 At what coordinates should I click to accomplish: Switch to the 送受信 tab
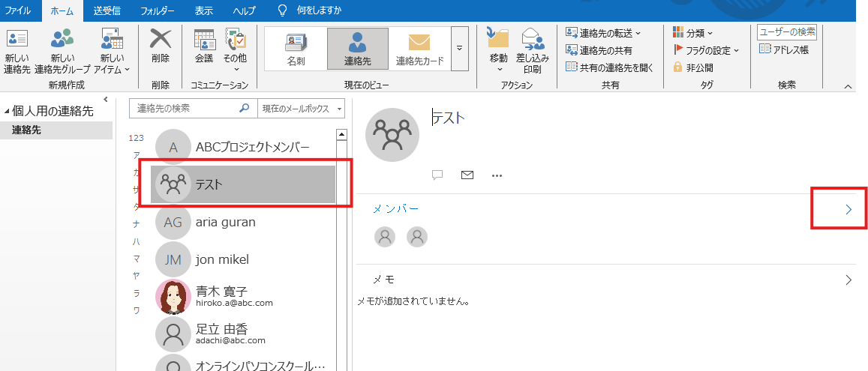pyautogui.click(x=107, y=10)
